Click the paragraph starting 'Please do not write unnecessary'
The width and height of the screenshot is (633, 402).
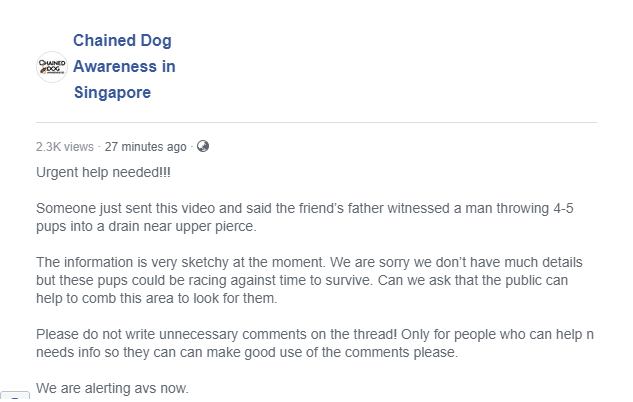click(315, 343)
